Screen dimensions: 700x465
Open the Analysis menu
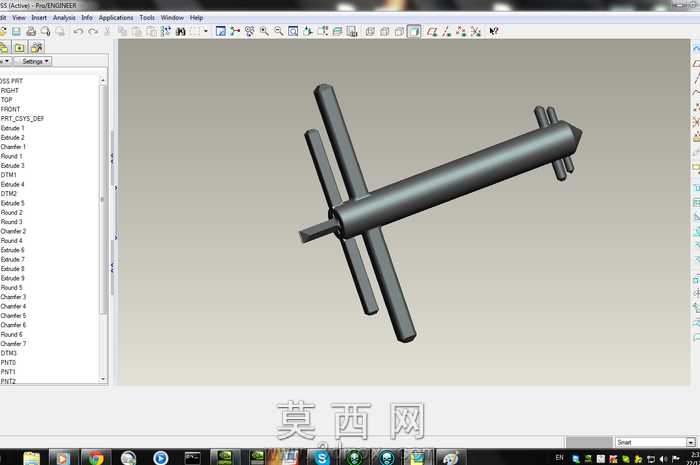click(x=64, y=17)
